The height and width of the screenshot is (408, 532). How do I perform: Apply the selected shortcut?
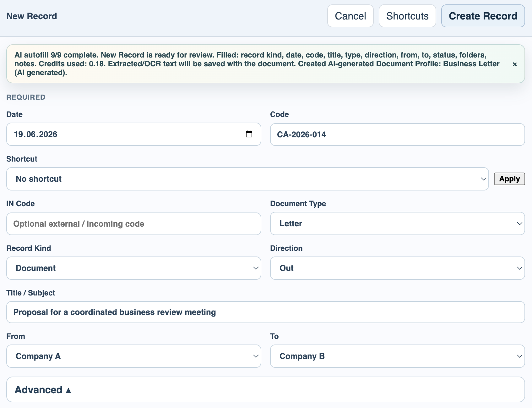[509, 179]
